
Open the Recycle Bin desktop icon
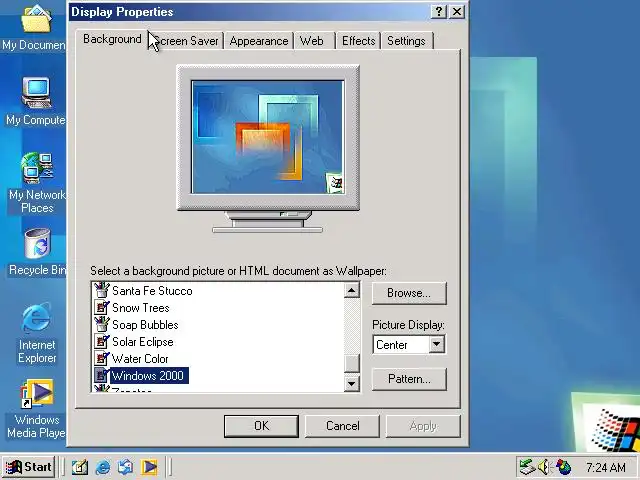coord(38,244)
